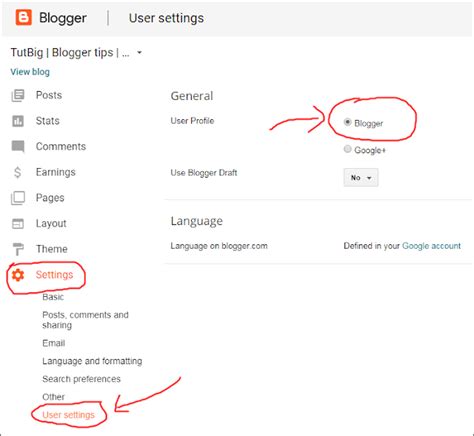
Task: Open the Use Blogger Draft dropdown
Action: [361, 178]
